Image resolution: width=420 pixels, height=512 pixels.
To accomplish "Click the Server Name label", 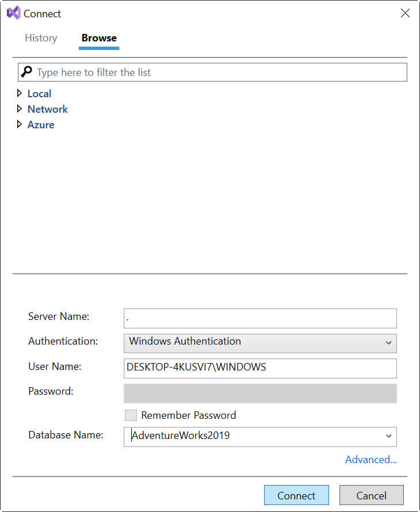I will (x=59, y=316).
